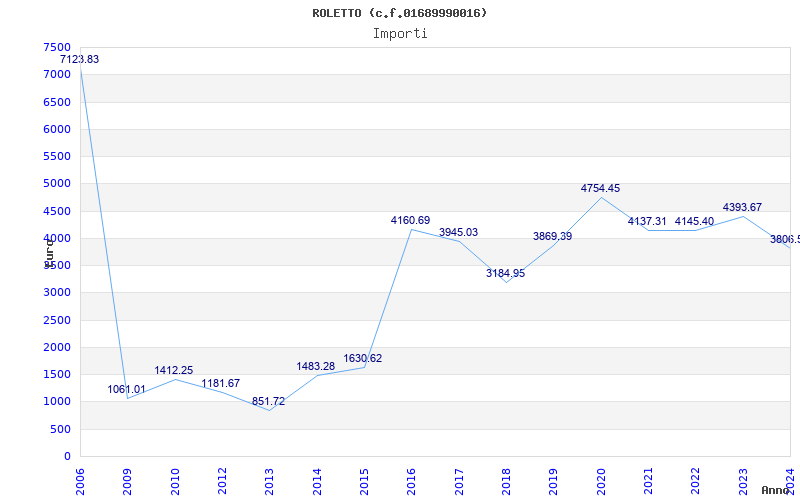Click the 7500 y-axis tick label
The height and width of the screenshot is (500, 800).
coord(57,47)
